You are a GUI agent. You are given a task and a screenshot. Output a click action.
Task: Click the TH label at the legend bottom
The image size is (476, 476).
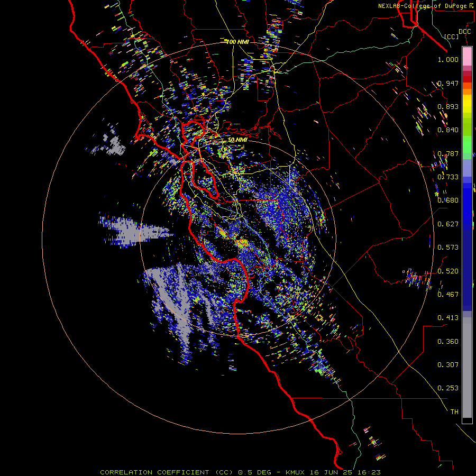click(x=454, y=412)
